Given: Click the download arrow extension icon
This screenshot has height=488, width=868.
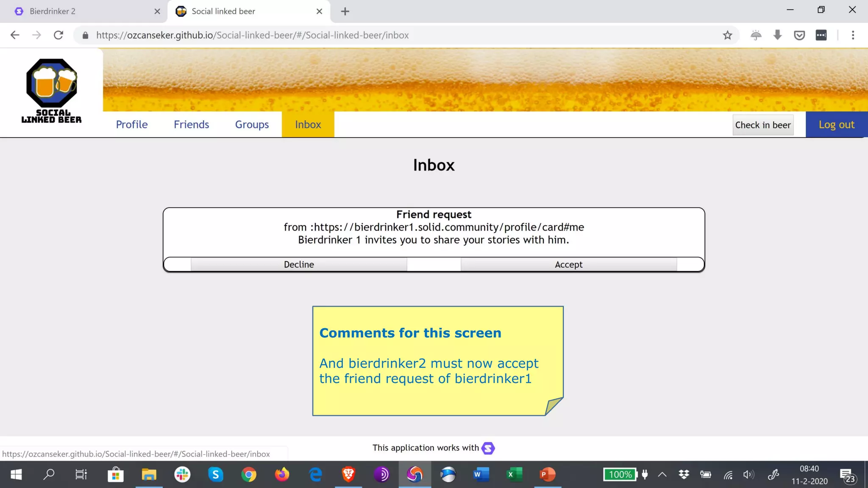Looking at the screenshot, I should pos(777,35).
